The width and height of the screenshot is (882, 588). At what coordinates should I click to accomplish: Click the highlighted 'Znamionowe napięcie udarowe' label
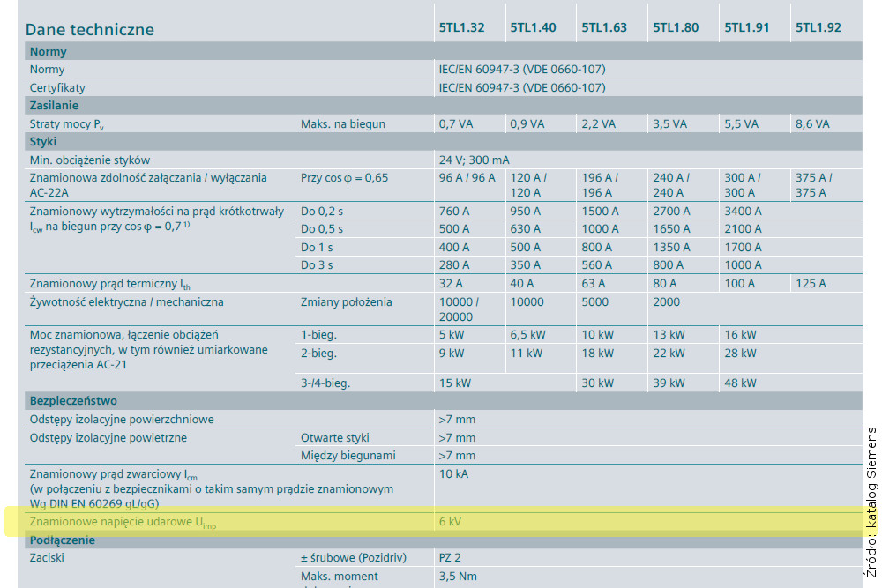click(123, 523)
